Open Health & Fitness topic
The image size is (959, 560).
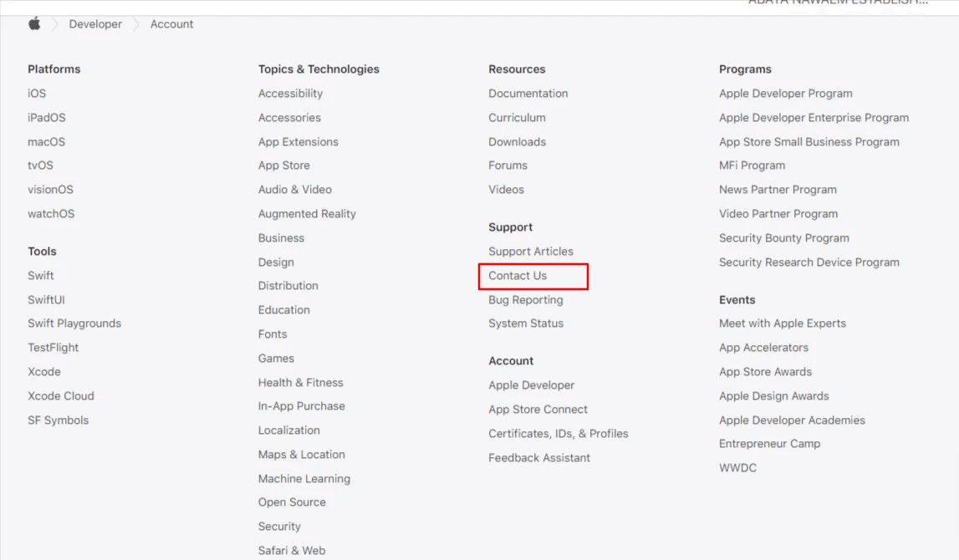301,383
